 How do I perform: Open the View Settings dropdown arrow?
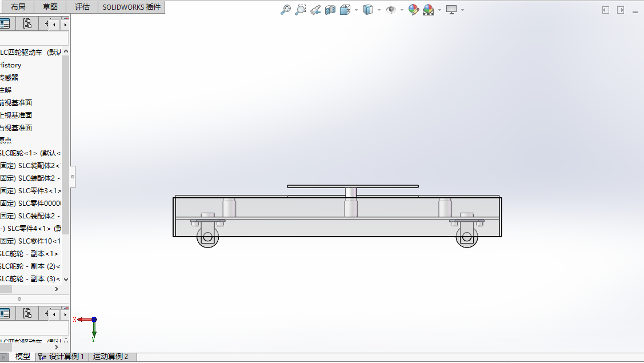pyautogui.click(x=462, y=10)
